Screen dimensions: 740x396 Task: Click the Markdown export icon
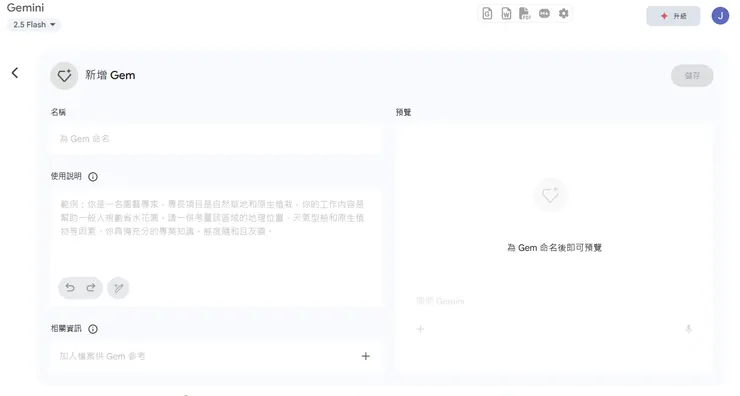544,14
